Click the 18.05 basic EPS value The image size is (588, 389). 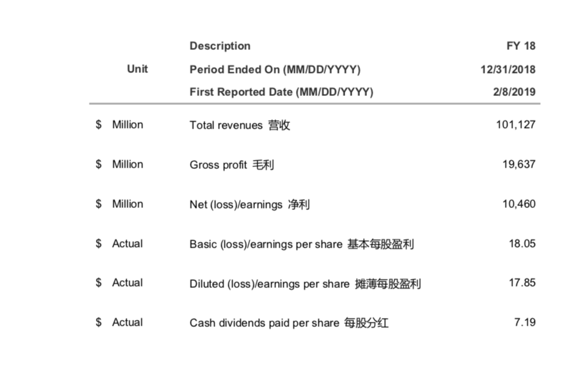point(522,244)
